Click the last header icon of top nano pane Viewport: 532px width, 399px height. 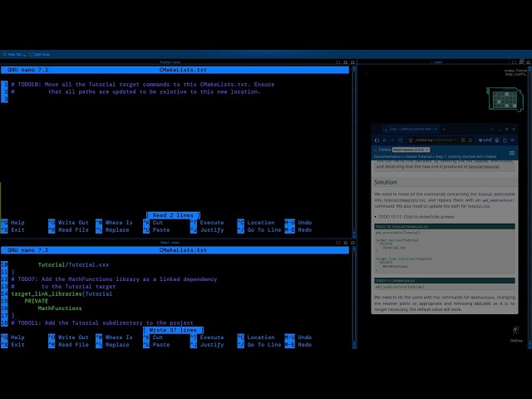click(352, 62)
